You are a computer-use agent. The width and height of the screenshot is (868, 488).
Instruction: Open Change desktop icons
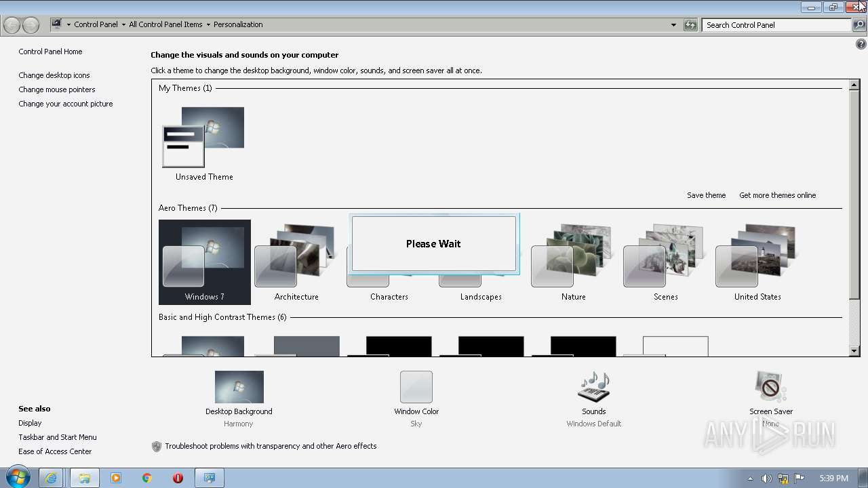point(54,75)
